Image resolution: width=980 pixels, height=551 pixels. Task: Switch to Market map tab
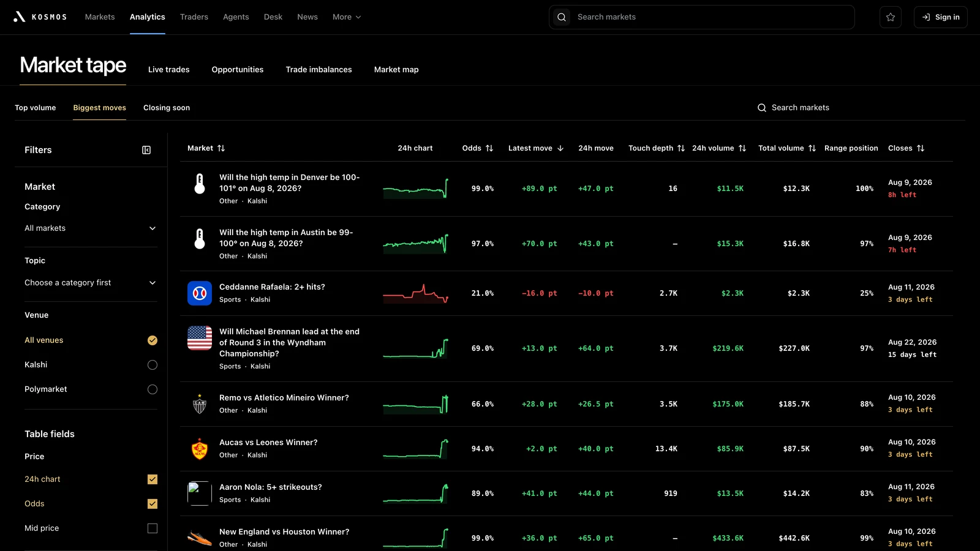(x=396, y=70)
